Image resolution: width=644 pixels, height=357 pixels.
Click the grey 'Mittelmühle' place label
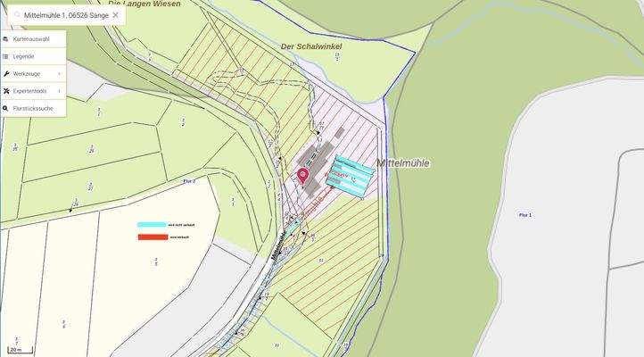click(402, 163)
